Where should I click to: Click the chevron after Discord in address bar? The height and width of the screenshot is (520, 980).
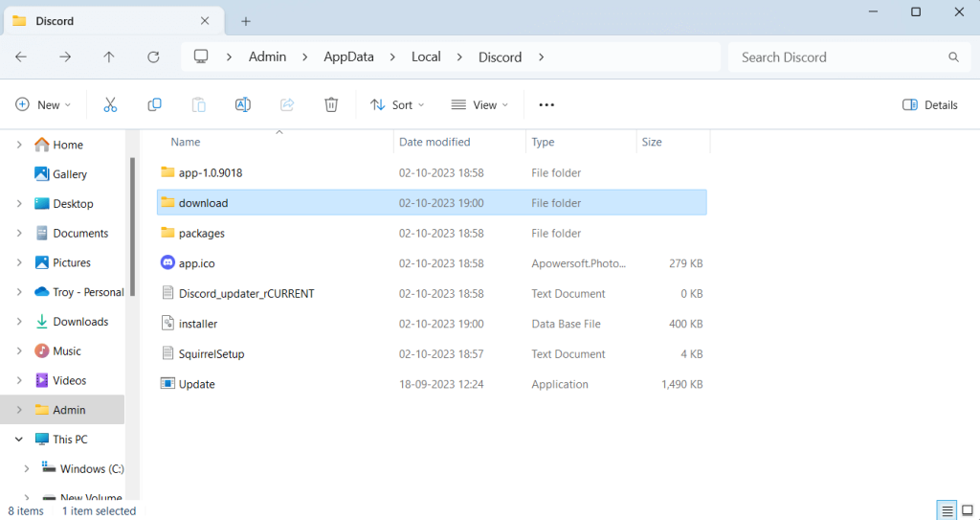point(542,57)
